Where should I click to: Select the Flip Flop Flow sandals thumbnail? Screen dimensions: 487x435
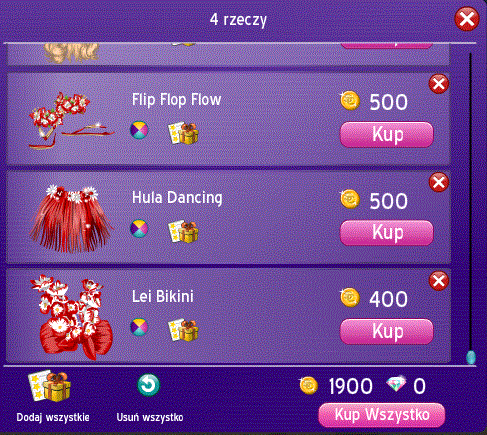pyautogui.click(x=71, y=120)
